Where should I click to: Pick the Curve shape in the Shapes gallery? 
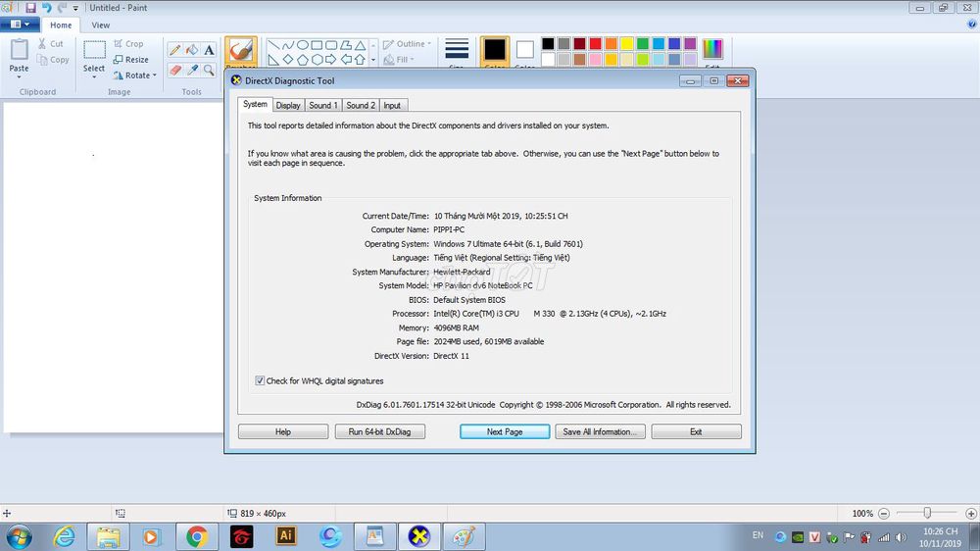click(288, 45)
